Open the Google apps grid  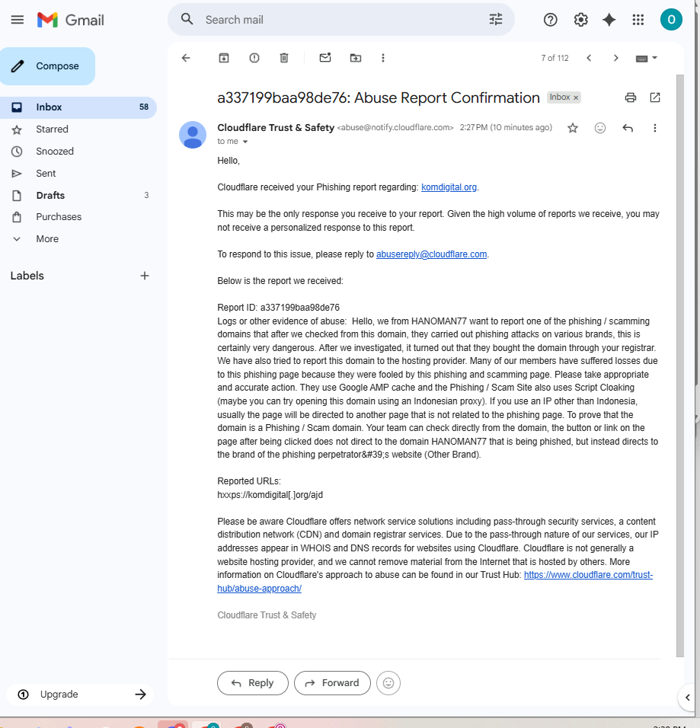tap(638, 20)
